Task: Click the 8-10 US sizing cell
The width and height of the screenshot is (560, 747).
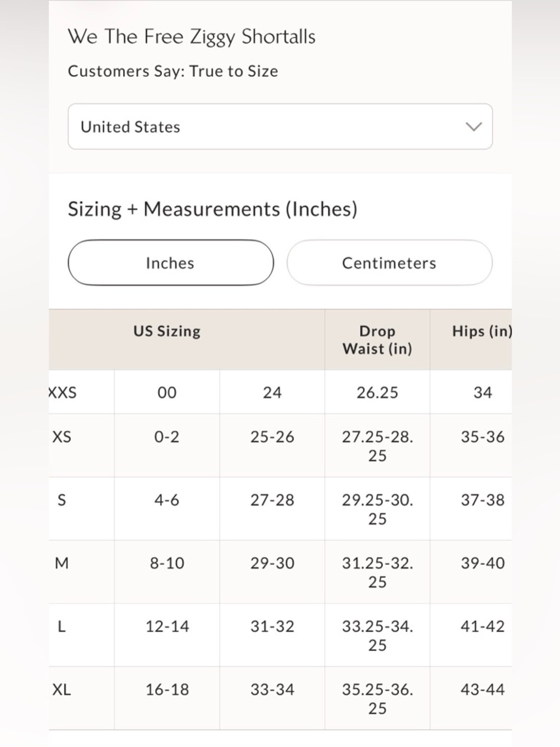Action: pos(167,563)
